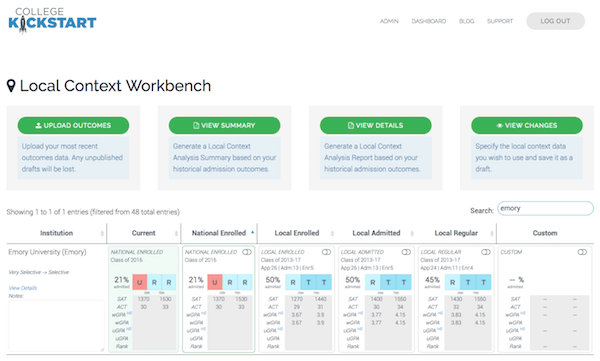This screenshot has height=361, width=600.
Task: Open the BLOG menu item
Action: (x=466, y=21)
